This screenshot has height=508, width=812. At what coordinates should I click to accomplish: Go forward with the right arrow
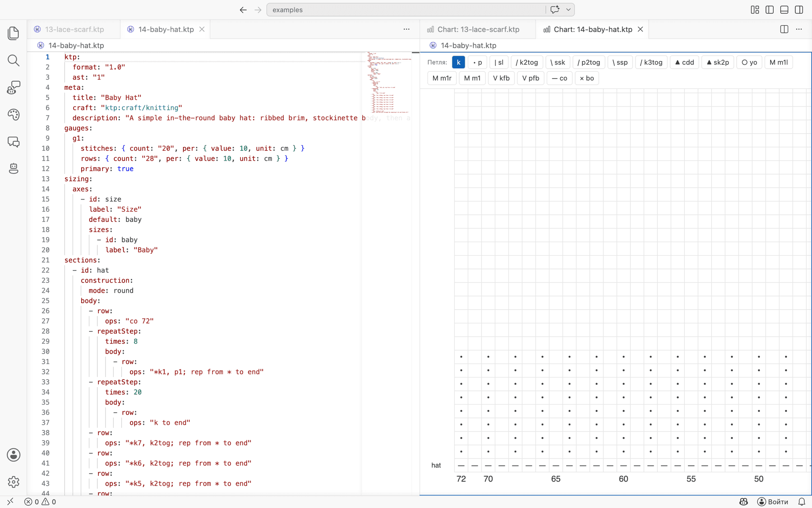258,9
